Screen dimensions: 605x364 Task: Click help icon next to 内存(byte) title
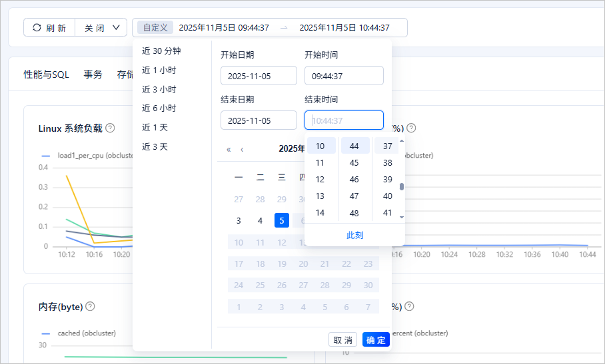(x=91, y=306)
